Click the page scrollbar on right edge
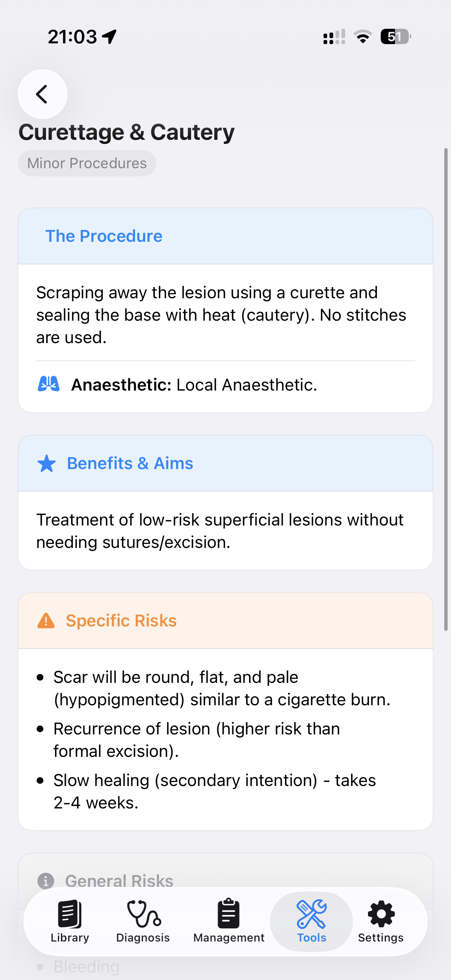This screenshot has height=980, width=451. 446,389
